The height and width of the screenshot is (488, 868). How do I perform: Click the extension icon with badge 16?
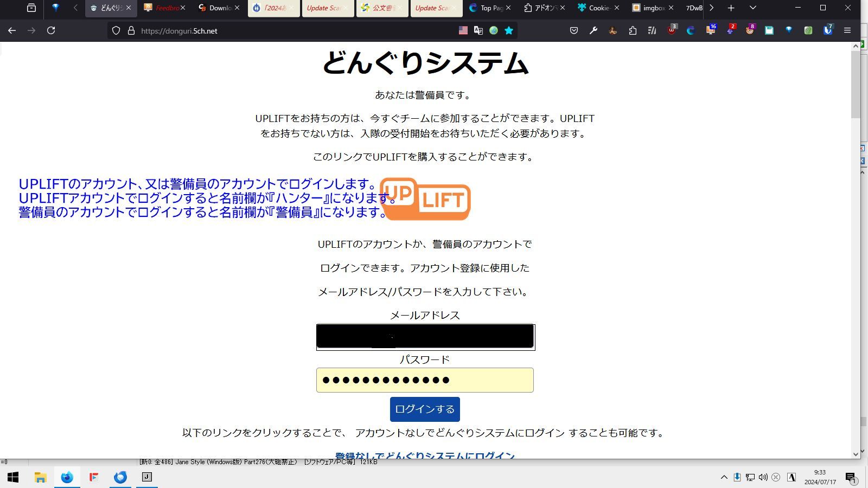click(711, 30)
